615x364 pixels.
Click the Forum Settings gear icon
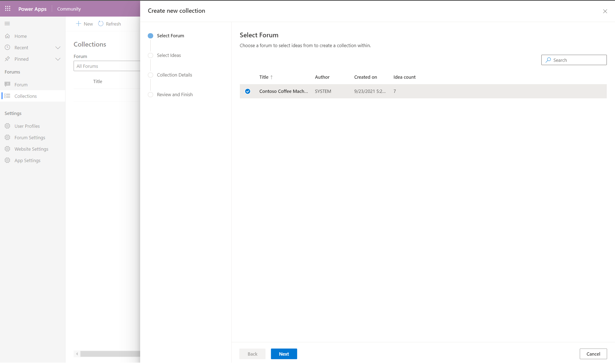point(8,137)
